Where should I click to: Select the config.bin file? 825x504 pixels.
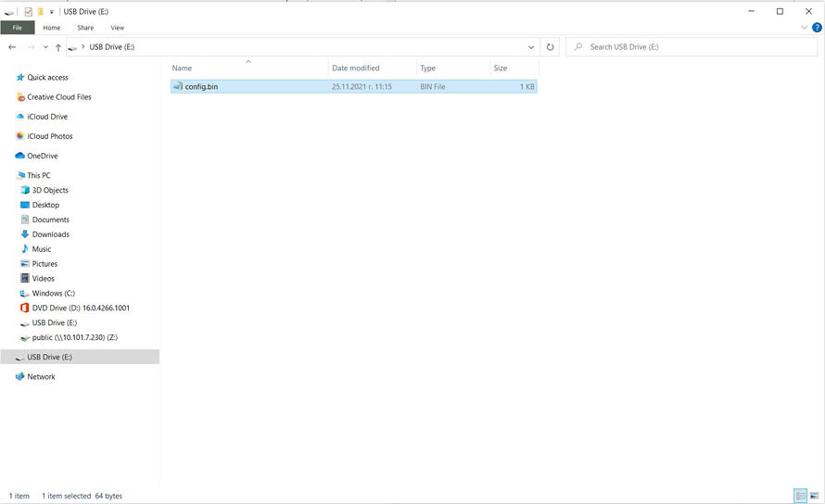(x=201, y=86)
